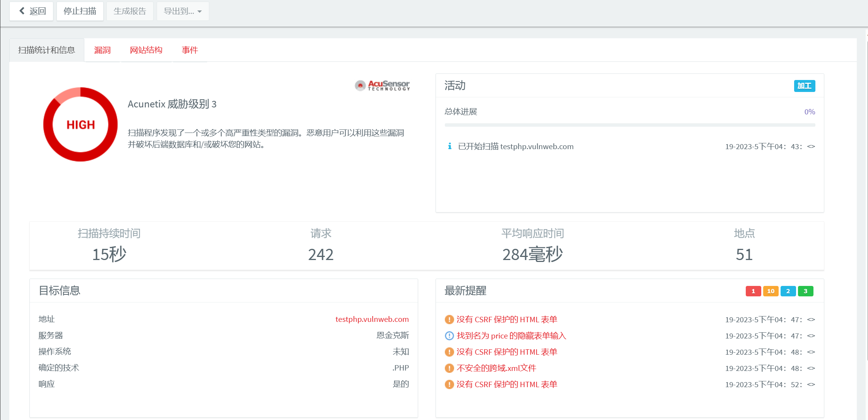Click the red high-severity count badge

753,291
